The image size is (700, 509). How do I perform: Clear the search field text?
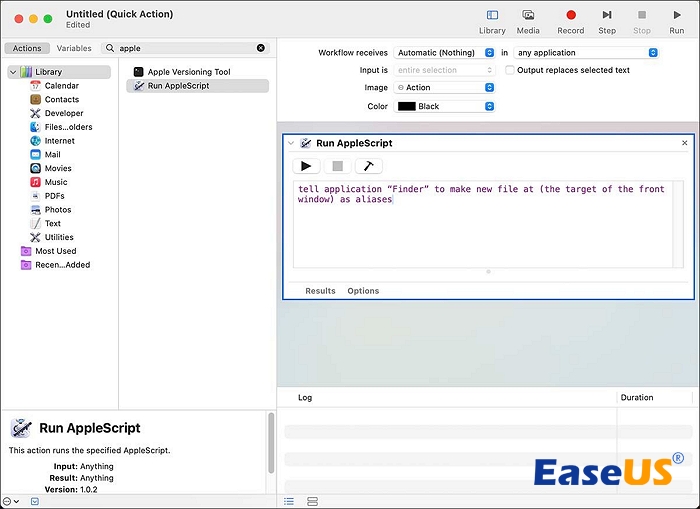[261, 48]
